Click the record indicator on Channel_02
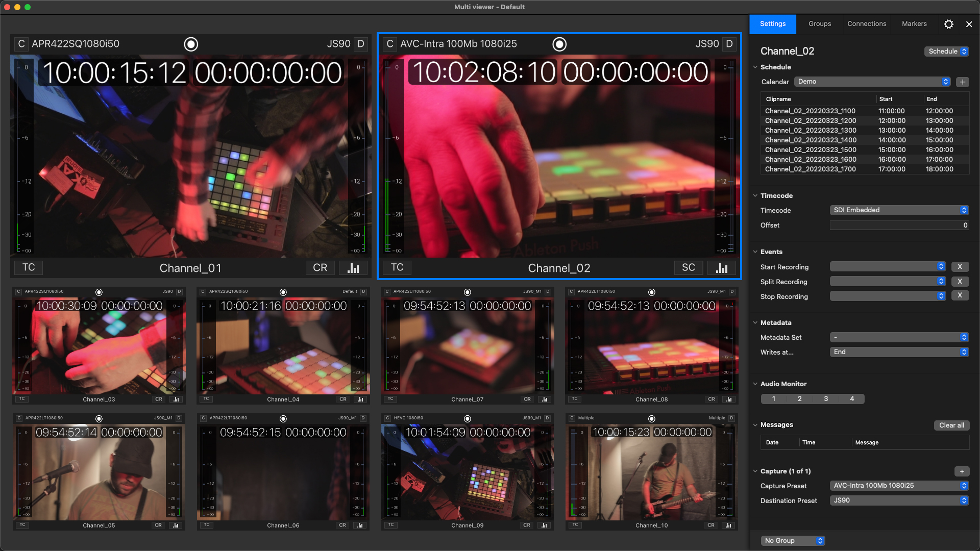The width and height of the screenshot is (980, 551). [559, 44]
